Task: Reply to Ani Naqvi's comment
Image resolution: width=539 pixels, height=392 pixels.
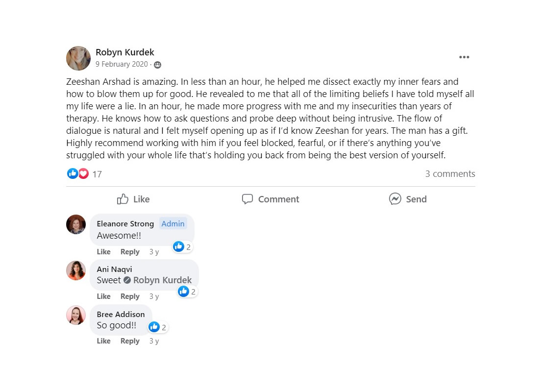Action: [130, 296]
